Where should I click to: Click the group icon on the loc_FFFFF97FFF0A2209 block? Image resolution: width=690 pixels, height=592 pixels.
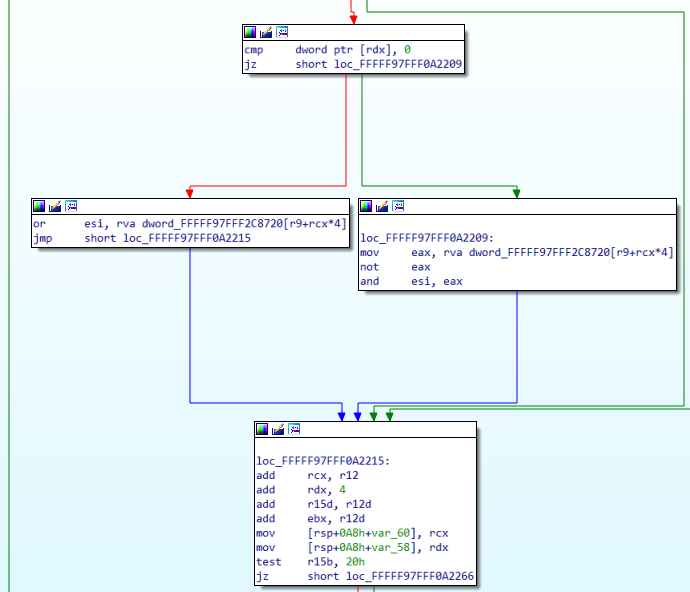(x=398, y=206)
